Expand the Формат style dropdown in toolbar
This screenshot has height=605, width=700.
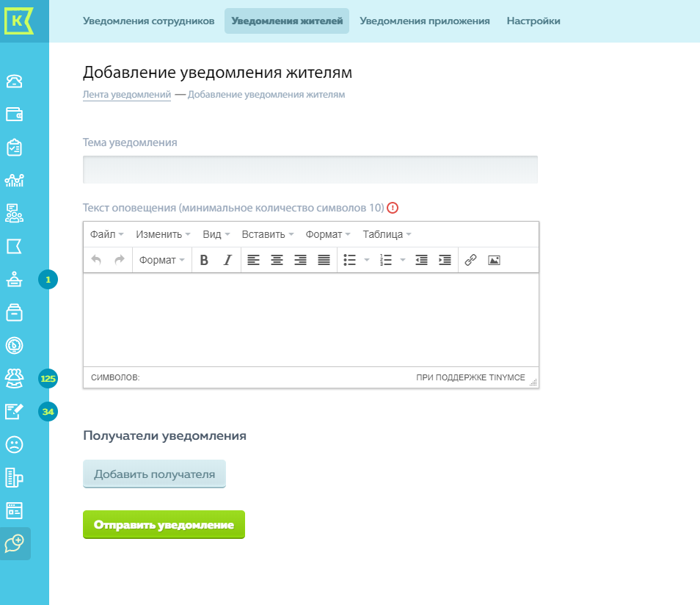(x=161, y=260)
